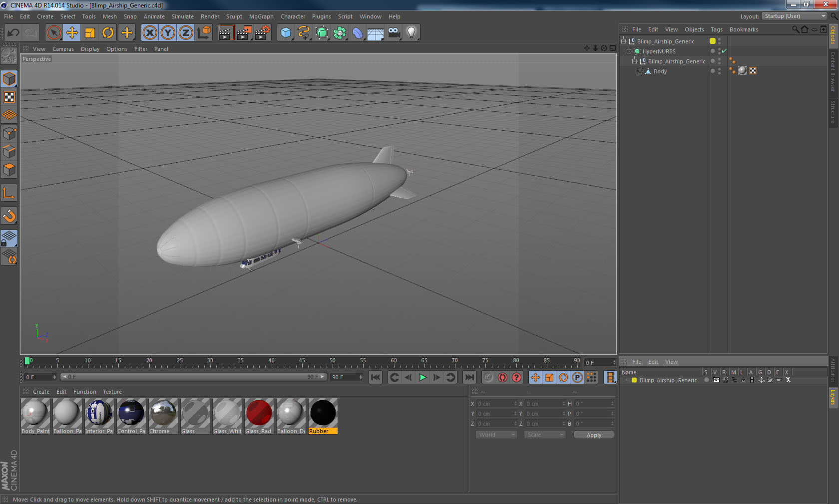Open Material Manager Function menu
This screenshot has width=839, height=504.
84,392
